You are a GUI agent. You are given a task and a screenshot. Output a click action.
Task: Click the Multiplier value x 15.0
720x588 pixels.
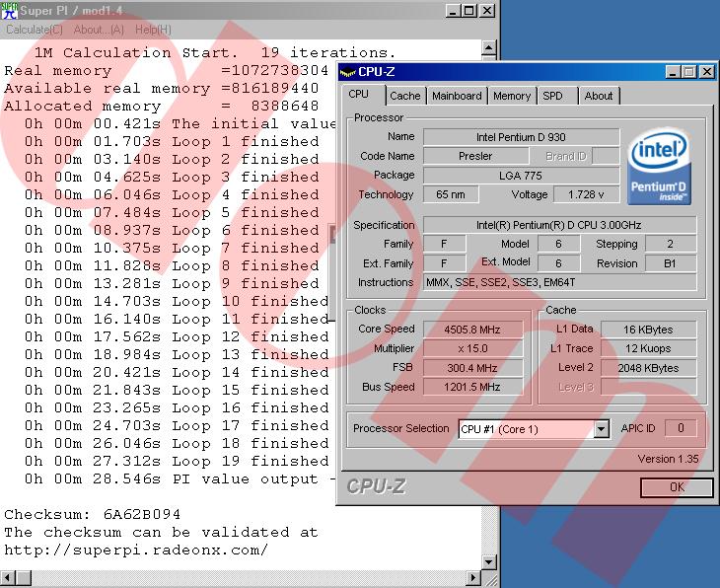pyautogui.click(x=472, y=348)
